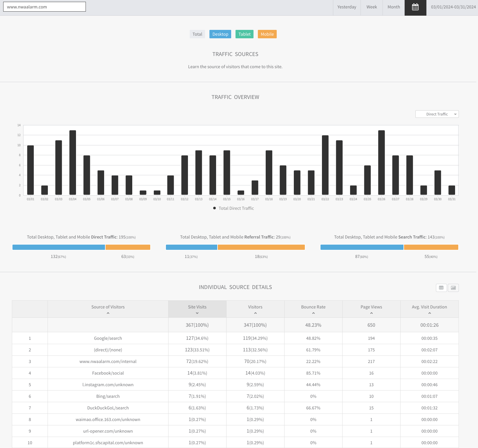Sort by Site Visits arrow
Screen dimensions: 478x448
click(197, 313)
